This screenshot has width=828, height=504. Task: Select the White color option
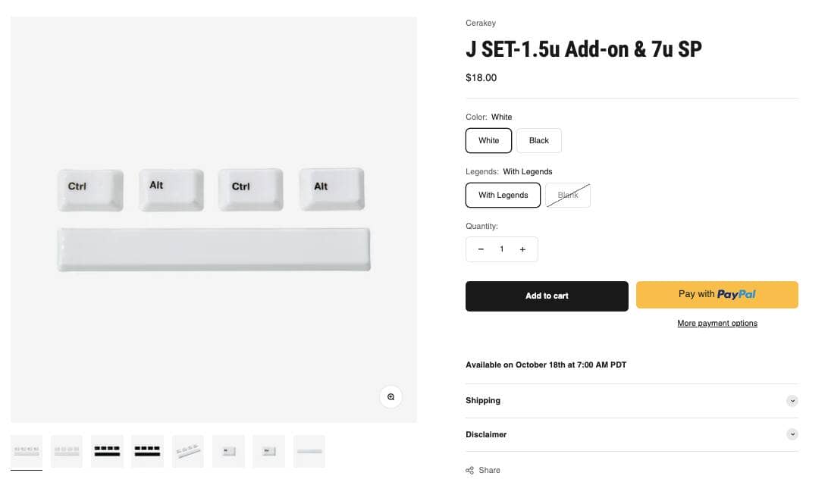click(489, 140)
